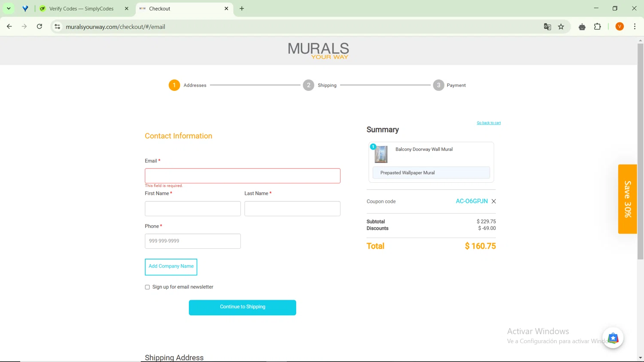Click the address bar URL
The width and height of the screenshot is (644, 362).
[115, 27]
